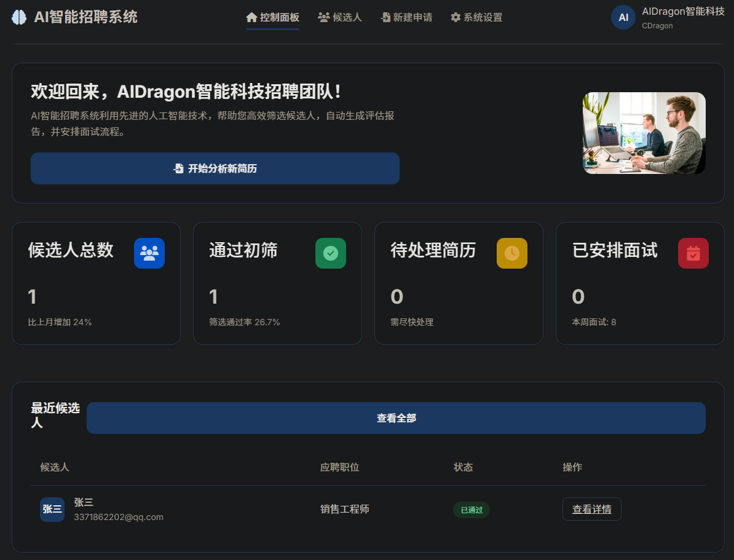
Task: Click the red scheduled interviews calendar icon
Action: coord(693,253)
